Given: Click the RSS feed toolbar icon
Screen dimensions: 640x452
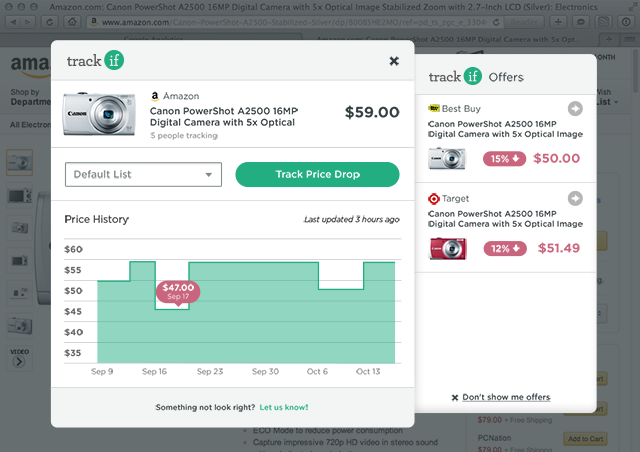Looking at the screenshot, I should (x=603, y=22).
